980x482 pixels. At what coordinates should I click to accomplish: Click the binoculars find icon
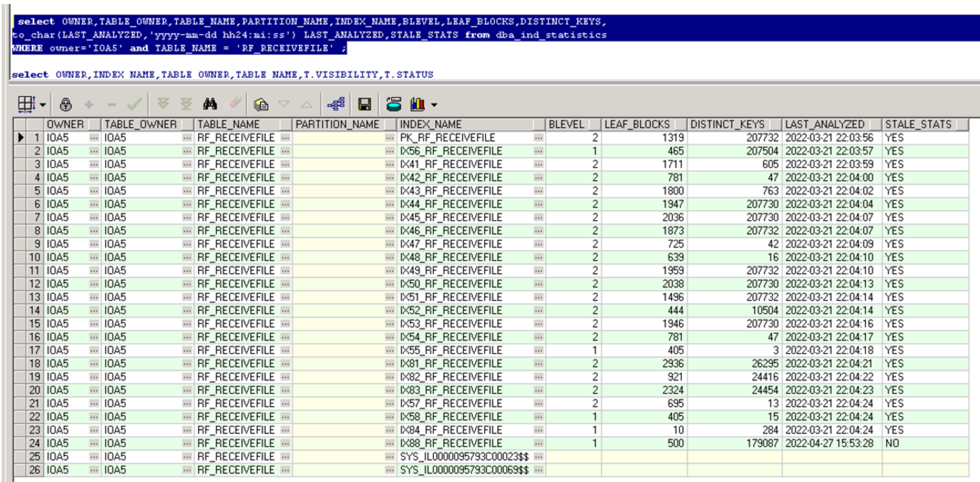(210, 104)
